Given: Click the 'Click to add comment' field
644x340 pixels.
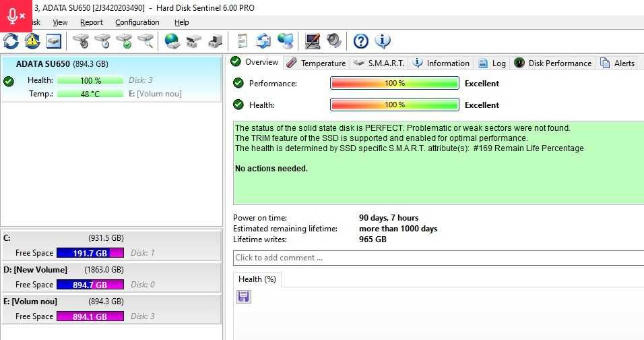Looking at the screenshot, I should (439, 258).
